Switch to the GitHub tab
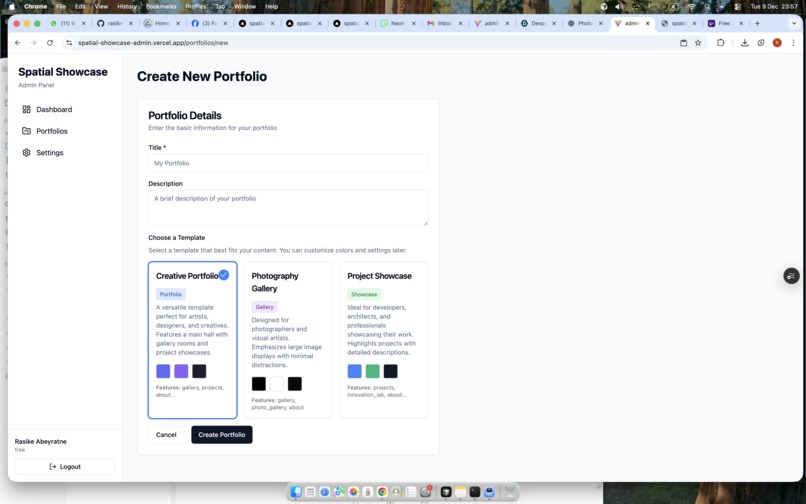This screenshot has width=806, height=504. point(115,23)
